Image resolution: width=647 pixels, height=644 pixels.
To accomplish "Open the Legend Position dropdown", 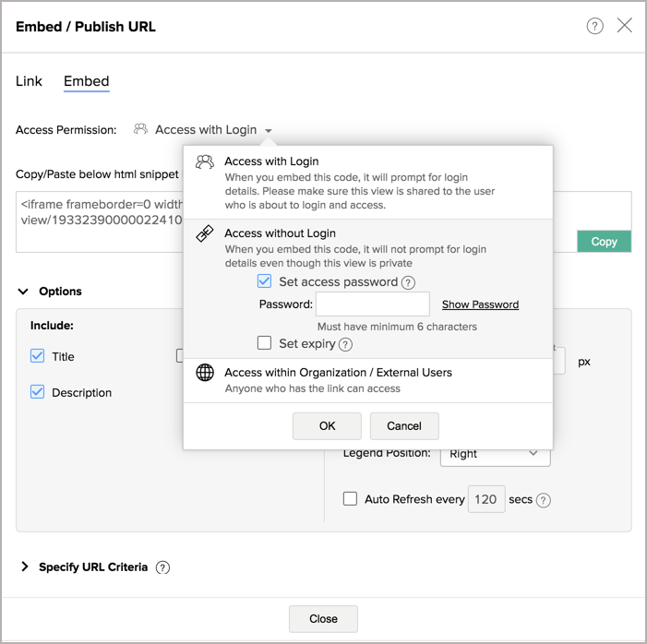I will [495, 454].
